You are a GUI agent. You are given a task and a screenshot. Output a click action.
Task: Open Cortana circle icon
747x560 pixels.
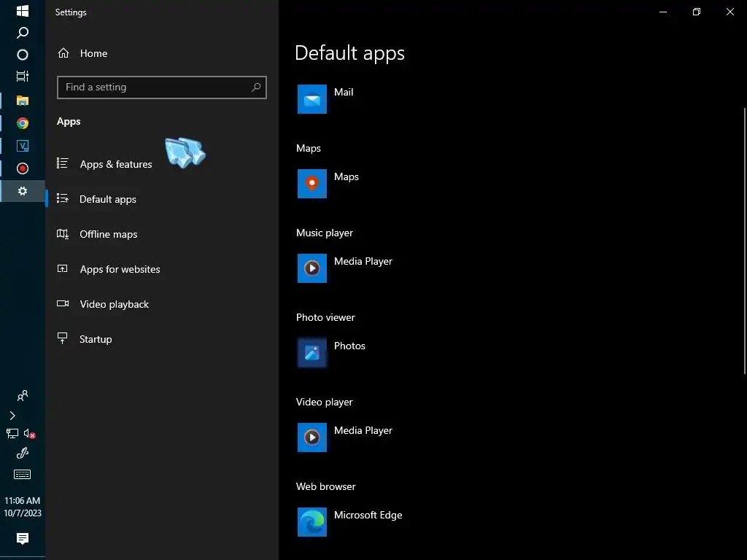click(23, 55)
